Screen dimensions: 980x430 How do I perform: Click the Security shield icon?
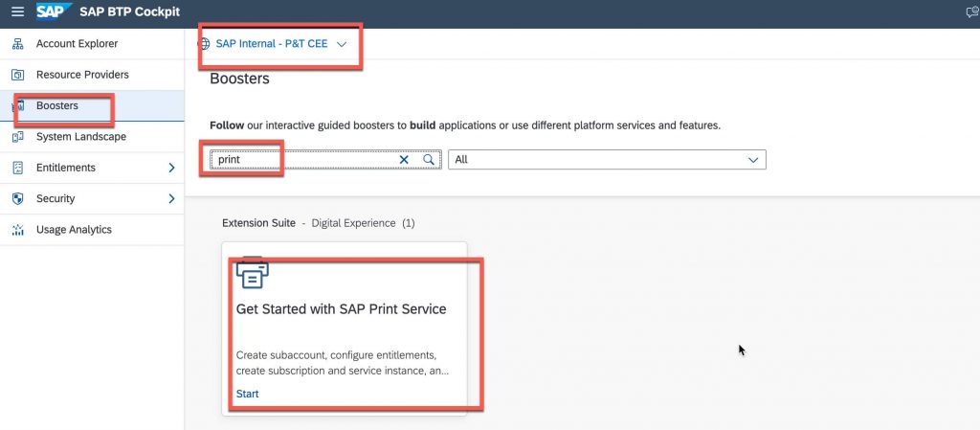[x=18, y=199]
